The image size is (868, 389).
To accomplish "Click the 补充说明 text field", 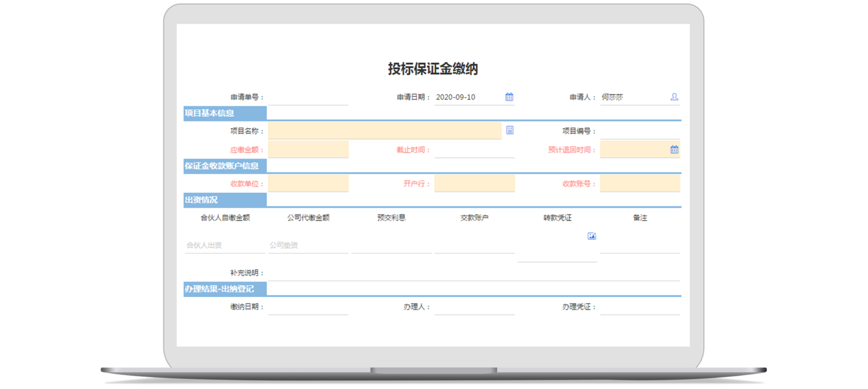I will 473,273.
